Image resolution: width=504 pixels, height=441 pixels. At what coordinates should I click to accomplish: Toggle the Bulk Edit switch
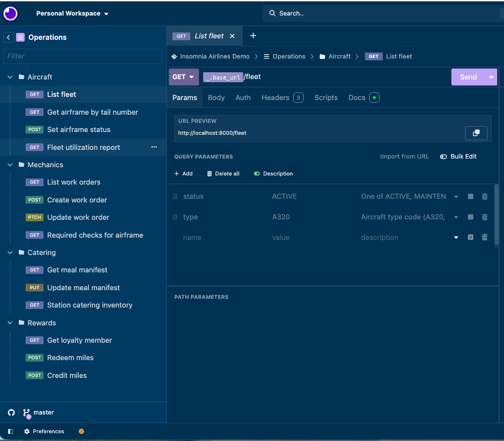[443, 157]
